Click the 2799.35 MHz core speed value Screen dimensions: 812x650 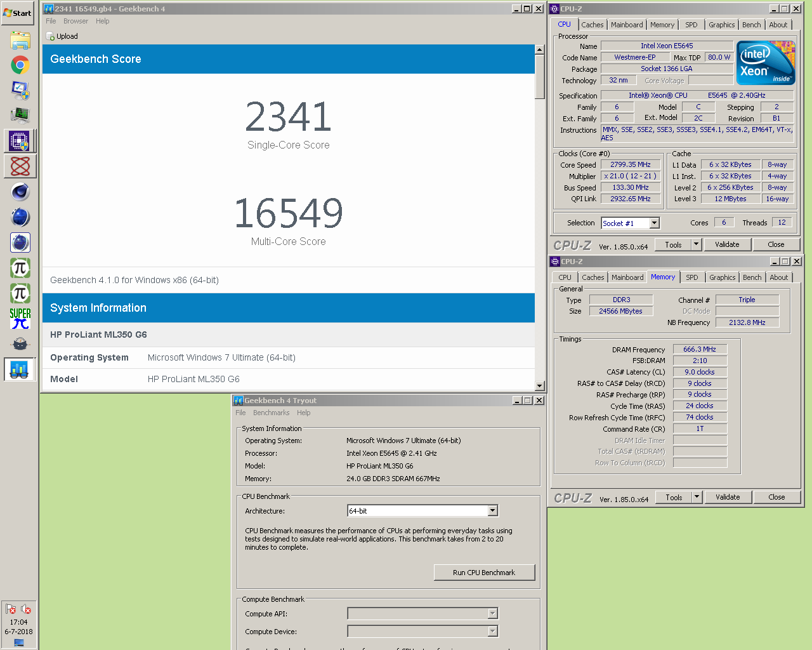click(x=631, y=164)
